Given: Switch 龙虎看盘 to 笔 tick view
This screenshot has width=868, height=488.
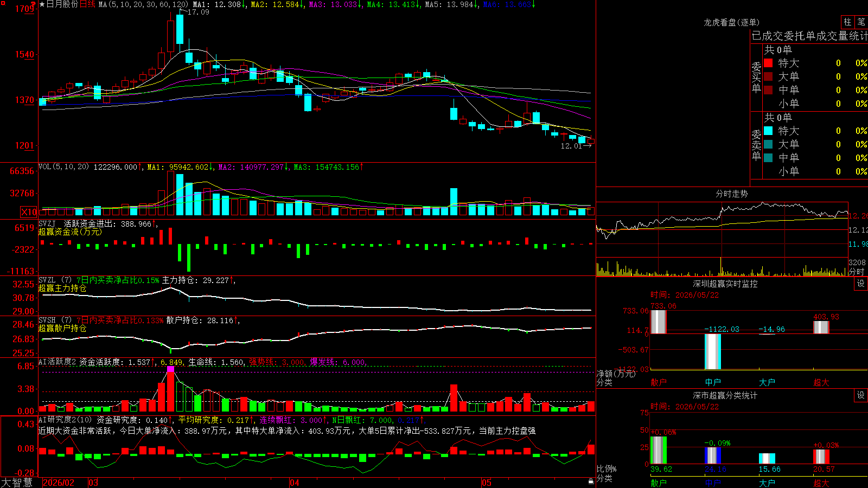Looking at the screenshot, I should [861, 22].
